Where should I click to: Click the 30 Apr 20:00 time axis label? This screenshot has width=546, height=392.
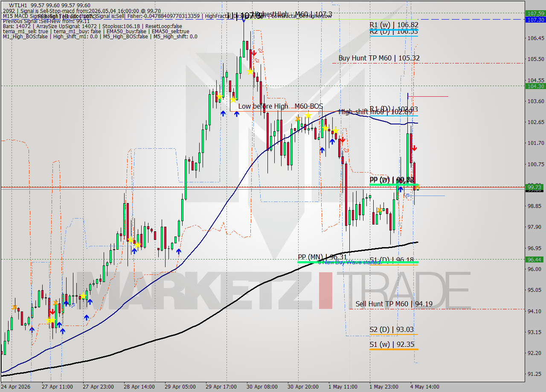pos(303,387)
